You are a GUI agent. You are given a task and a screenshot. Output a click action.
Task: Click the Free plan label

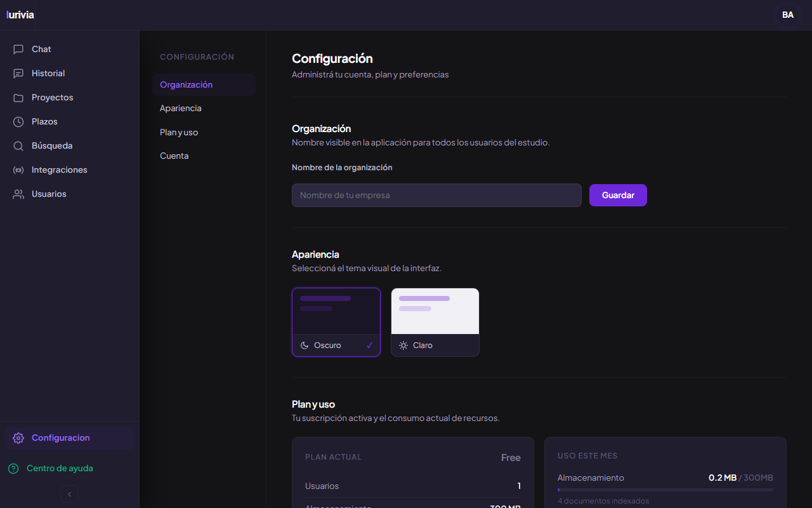click(x=511, y=458)
